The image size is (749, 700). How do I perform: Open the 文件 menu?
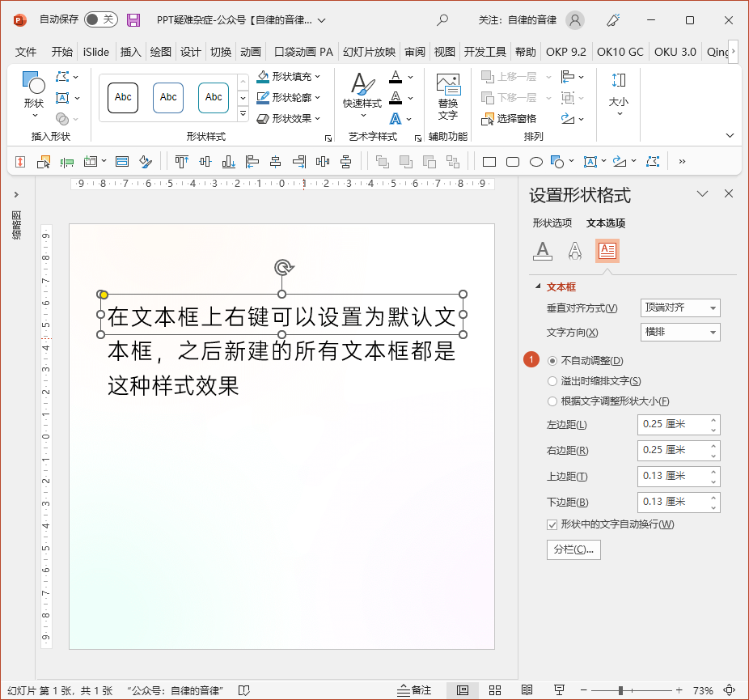26,52
